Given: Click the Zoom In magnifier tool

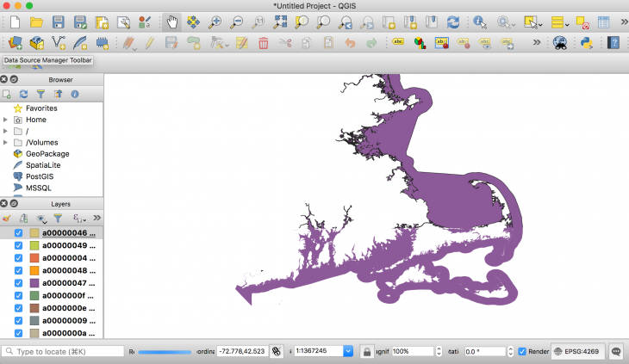Looking at the screenshot, I should pos(215,22).
